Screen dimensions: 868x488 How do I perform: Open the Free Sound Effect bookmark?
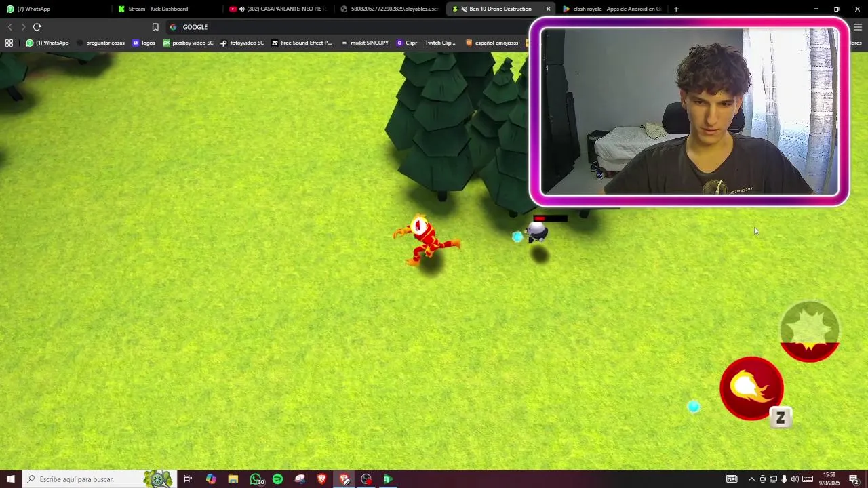[x=302, y=43]
